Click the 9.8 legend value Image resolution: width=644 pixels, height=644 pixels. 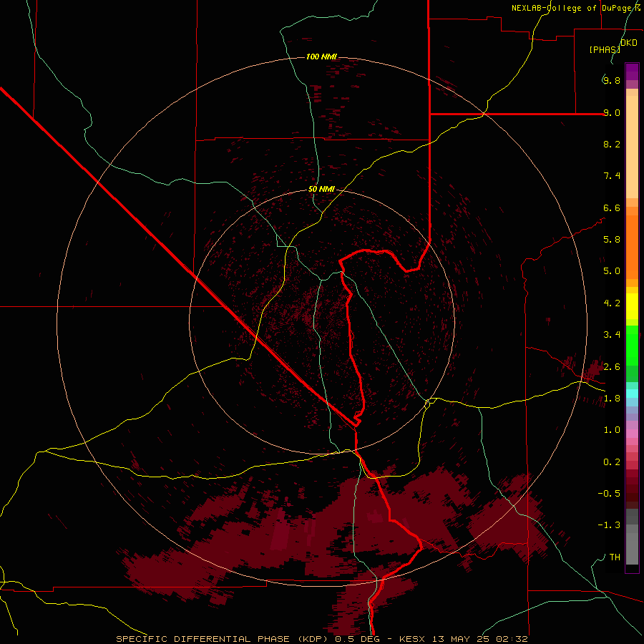point(612,80)
